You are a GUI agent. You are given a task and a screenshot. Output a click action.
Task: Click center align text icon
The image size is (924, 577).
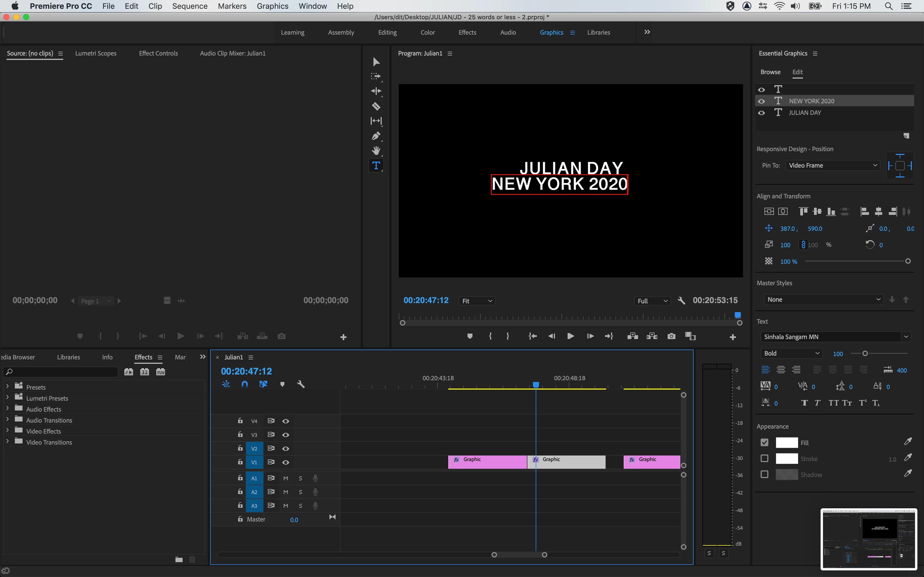point(781,370)
